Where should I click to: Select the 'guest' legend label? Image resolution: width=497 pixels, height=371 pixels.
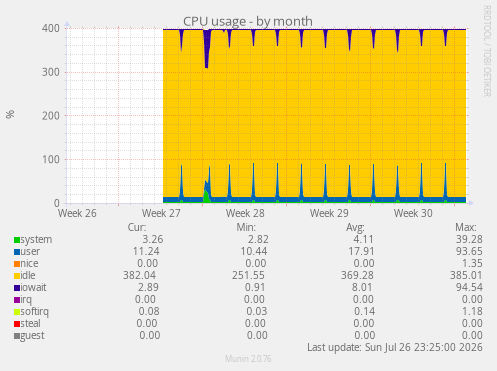pyautogui.click(x=32, y=336)
